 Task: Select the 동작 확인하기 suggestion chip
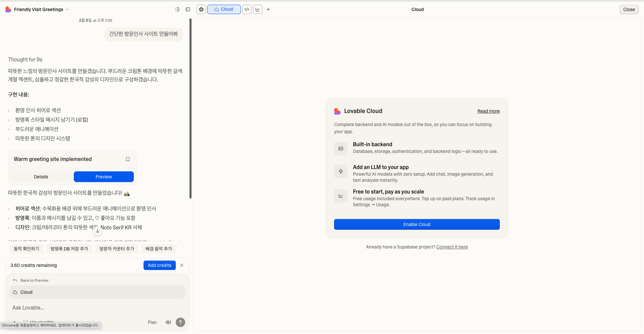pyautogui.click(x=26, y=248)
